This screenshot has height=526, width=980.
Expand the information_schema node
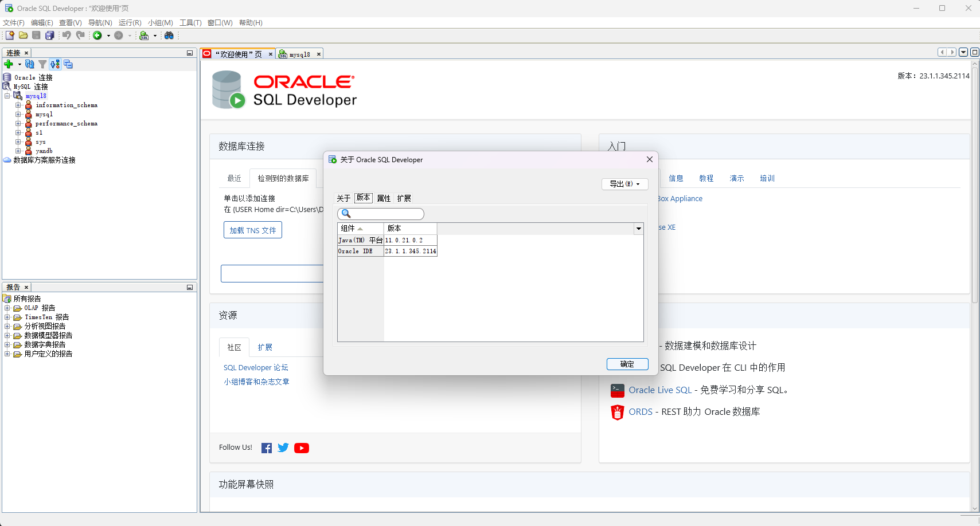(x=18, y=105)
